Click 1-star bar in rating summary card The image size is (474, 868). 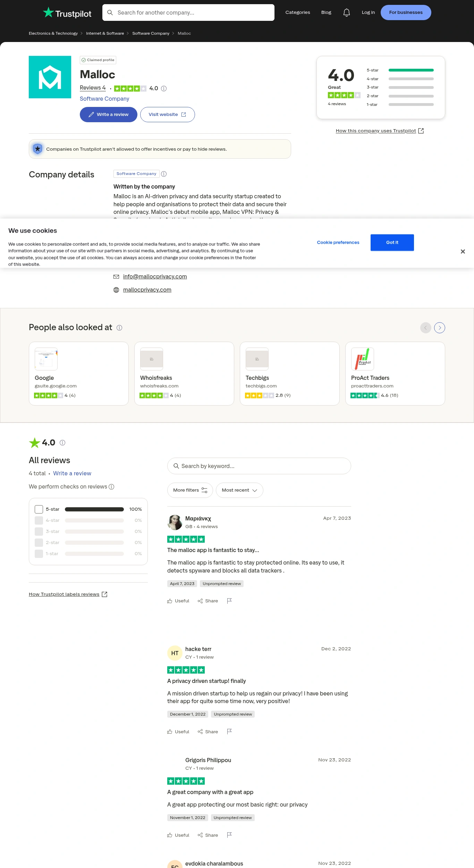(x=411, y=105)
